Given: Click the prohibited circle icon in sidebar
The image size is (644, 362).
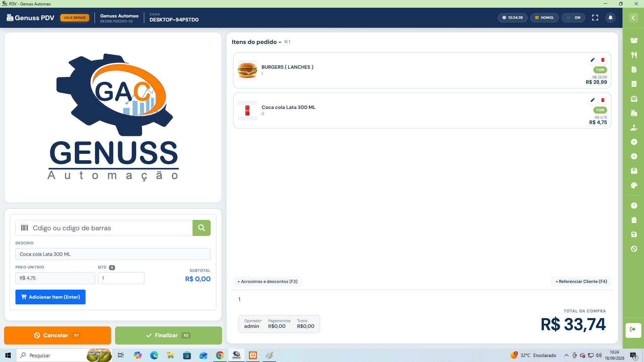Looking at the screenshot, I should (x=634, y=249).
